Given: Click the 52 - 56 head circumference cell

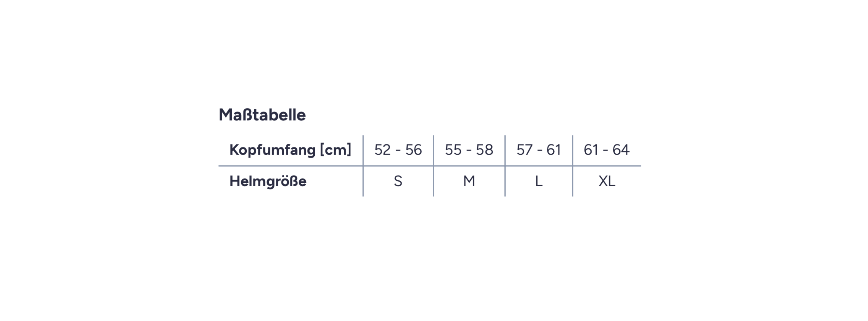Looking at the screenshot, I should 398,150.
